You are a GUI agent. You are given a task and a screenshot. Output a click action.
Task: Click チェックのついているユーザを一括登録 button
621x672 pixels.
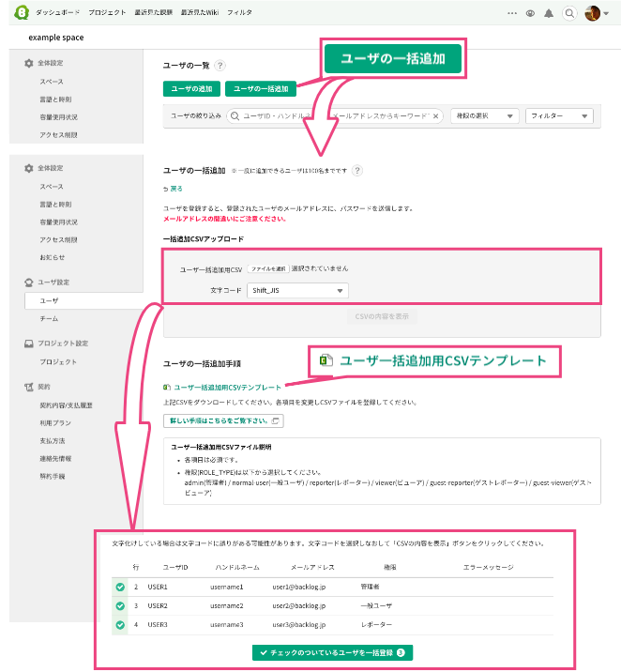(x=332, y=652)
